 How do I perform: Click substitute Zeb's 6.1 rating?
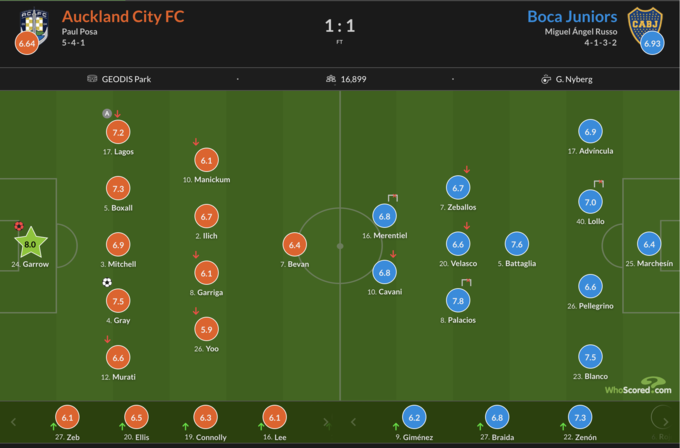point(67,418)
